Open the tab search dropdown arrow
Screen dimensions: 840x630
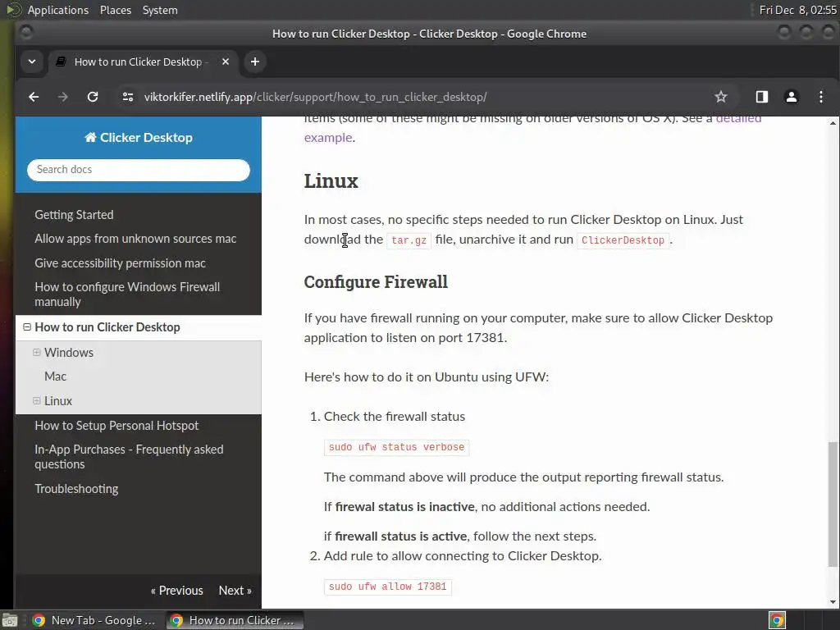(32, 62)
